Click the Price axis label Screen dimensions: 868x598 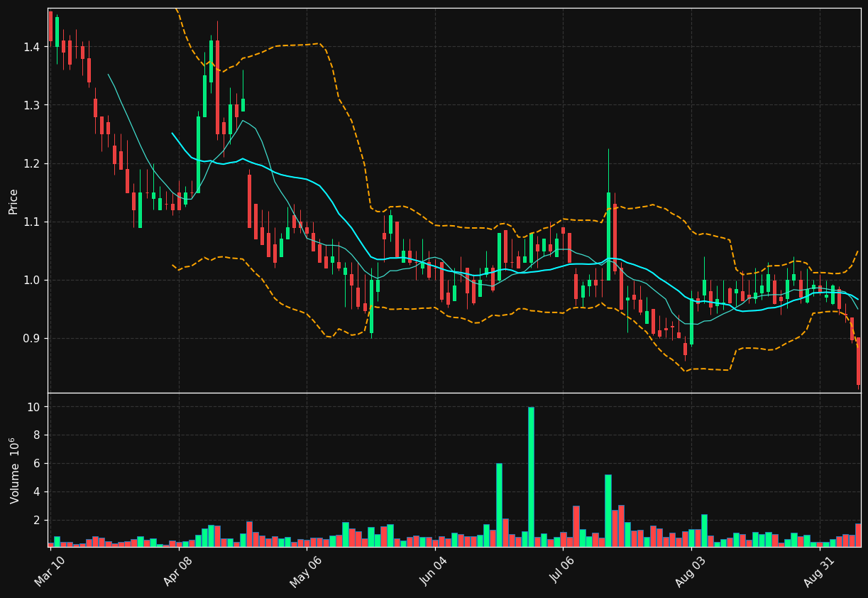[x=13, y=201]
